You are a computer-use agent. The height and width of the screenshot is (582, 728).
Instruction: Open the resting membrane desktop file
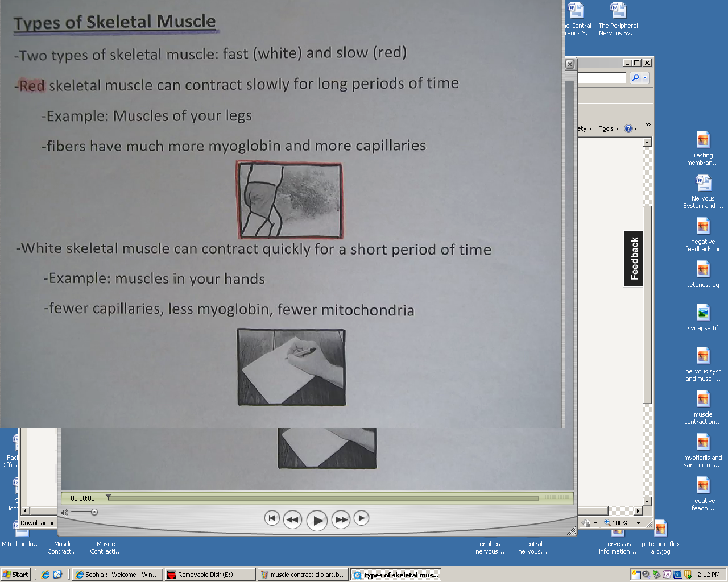[x=703, y=148]
